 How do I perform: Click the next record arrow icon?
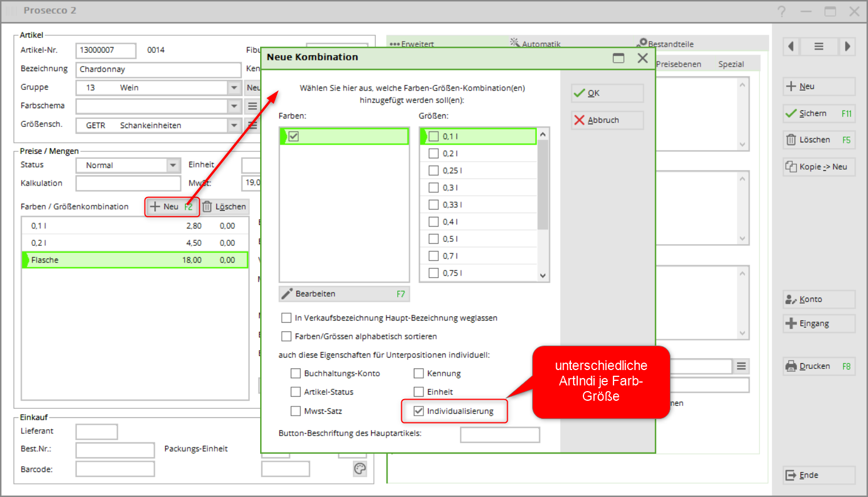tap(847, 47)
